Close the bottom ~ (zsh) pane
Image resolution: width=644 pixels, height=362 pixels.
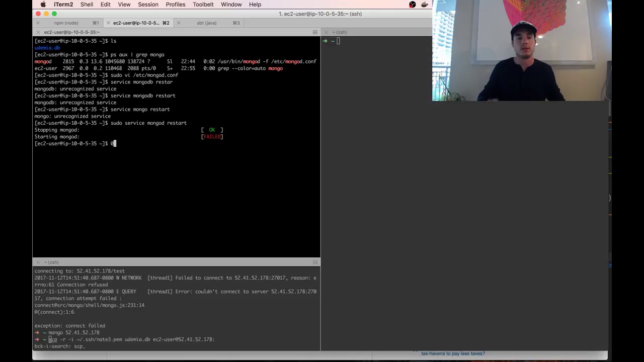(38, 262)
